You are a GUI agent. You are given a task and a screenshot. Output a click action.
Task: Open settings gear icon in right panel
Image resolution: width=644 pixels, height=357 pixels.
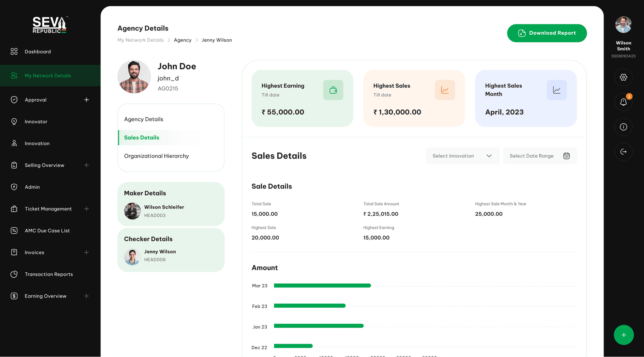[x=623, y=77]
